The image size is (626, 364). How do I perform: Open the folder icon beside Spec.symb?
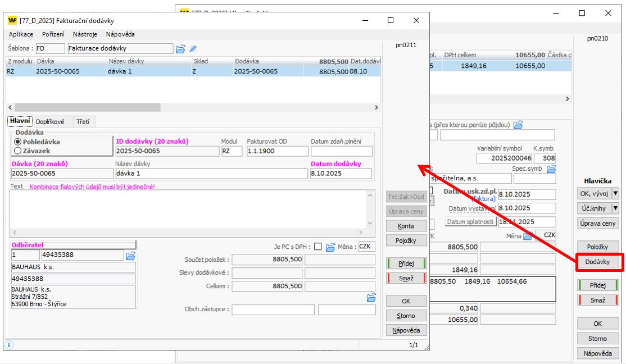pyautogui.click(x=551, y=169)
